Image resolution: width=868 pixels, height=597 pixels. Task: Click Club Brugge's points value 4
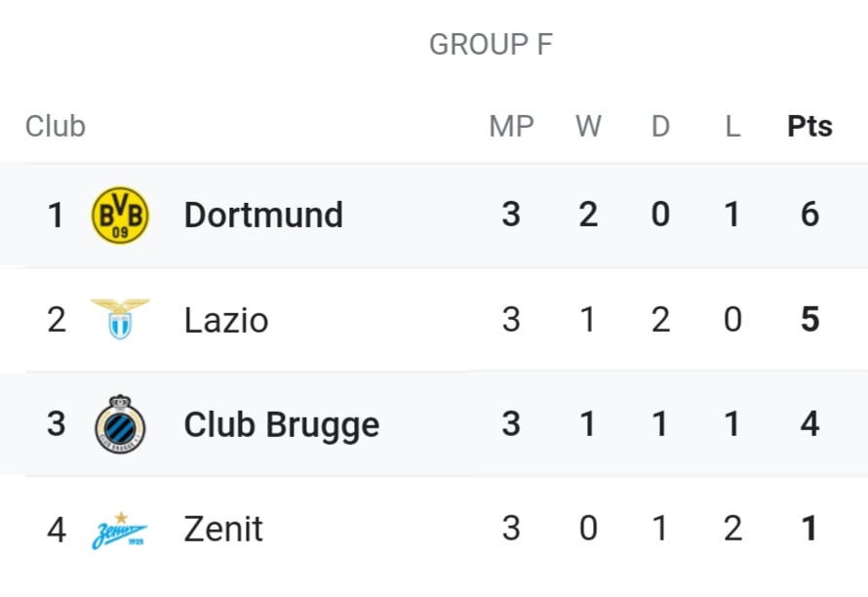click(x=809, y=423)
